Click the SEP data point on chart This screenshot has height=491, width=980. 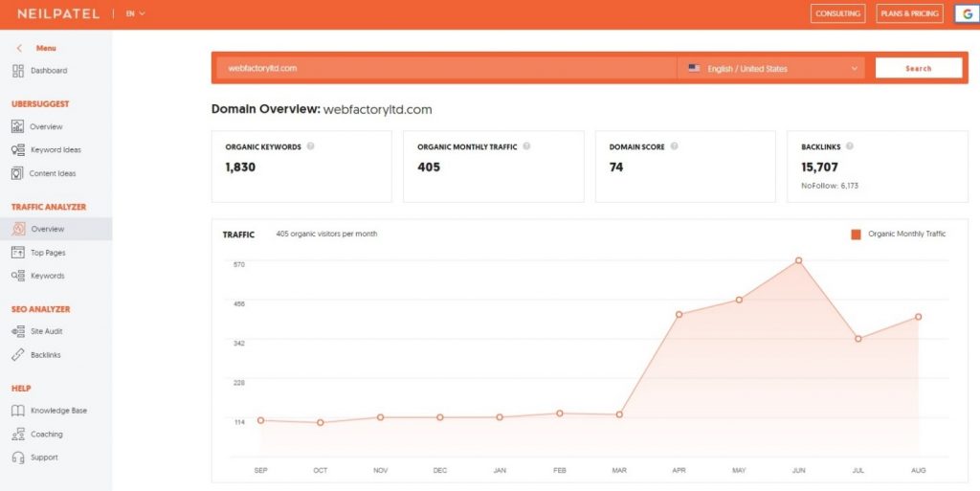(260, 420)
